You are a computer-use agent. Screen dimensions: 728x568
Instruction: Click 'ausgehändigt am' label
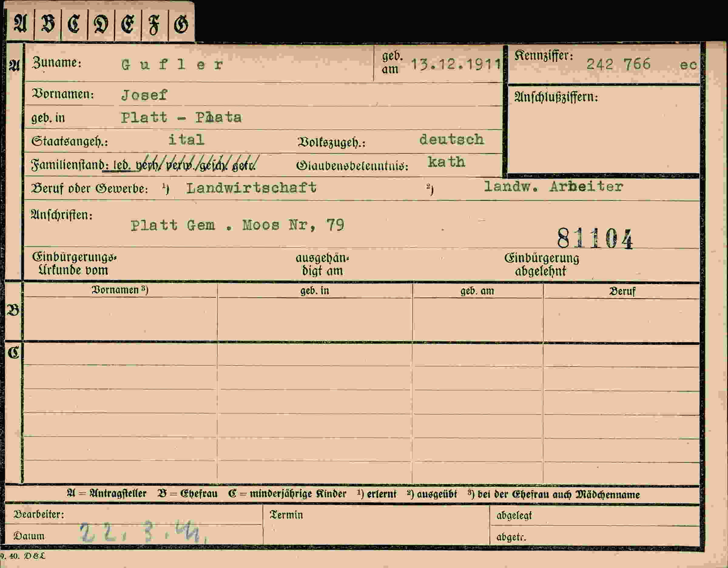click(x=322, y=265)
